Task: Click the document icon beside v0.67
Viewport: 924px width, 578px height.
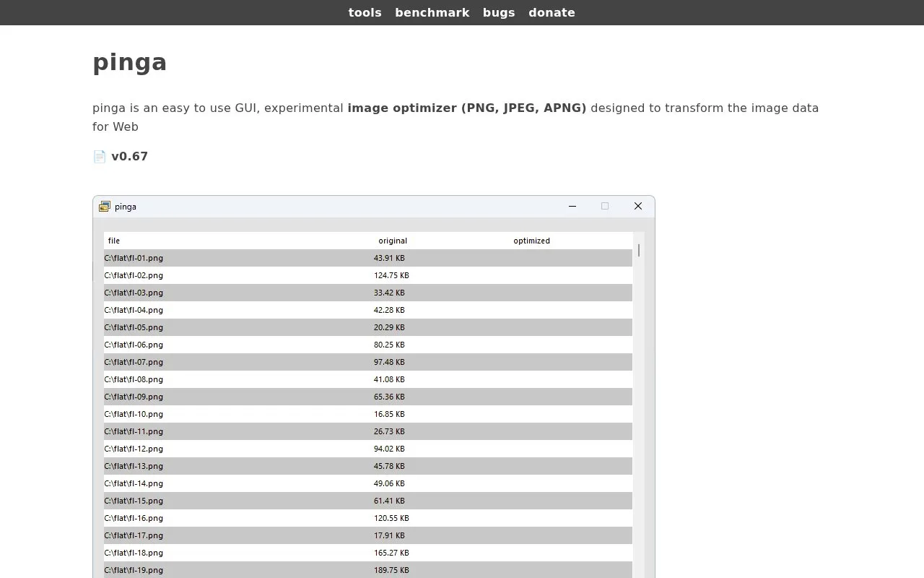Action: tap(100, 156)
